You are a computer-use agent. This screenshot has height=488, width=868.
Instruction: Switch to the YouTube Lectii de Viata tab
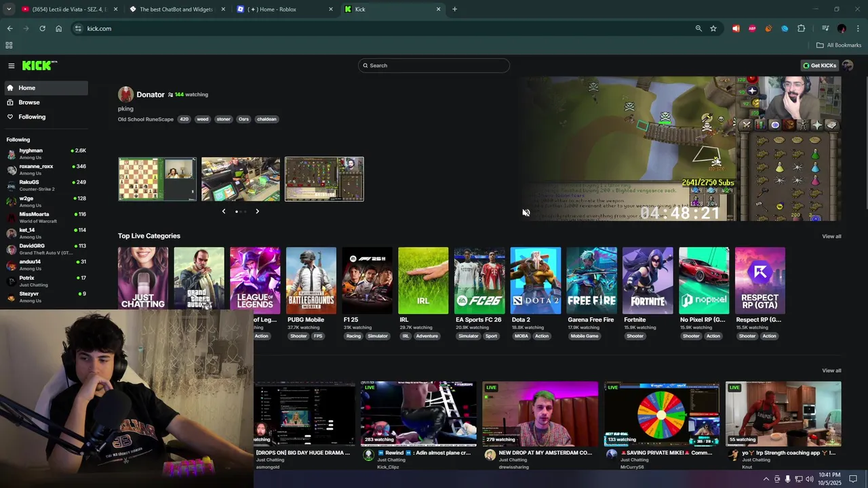69,9
